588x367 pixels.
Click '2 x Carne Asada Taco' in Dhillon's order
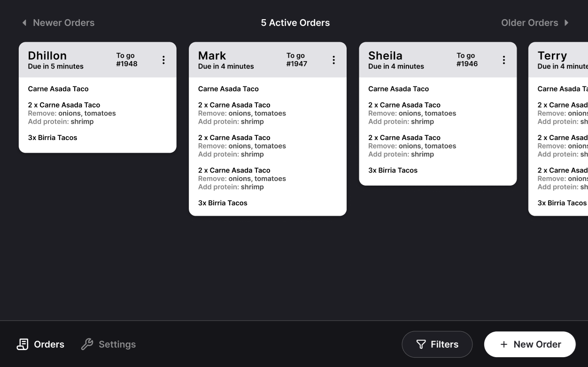coord(64,105)
